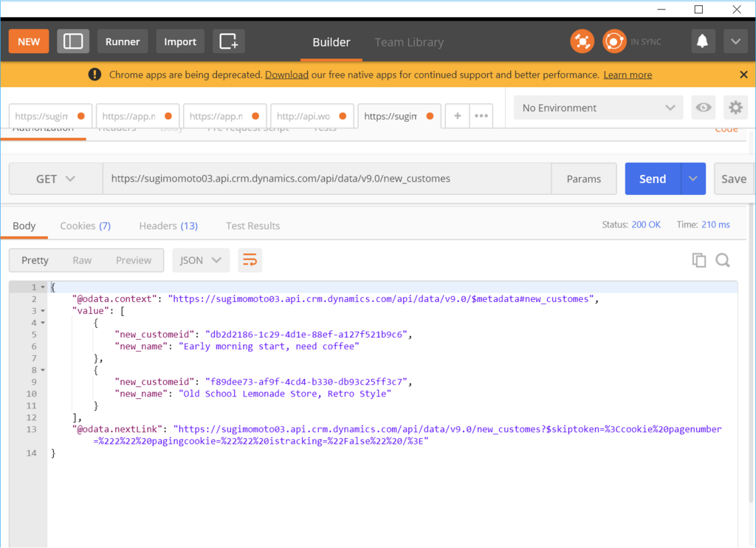This screenshot has height=548, width=756.
Task: Open tab options ellipsis menu
Action: tap(481, 116)
